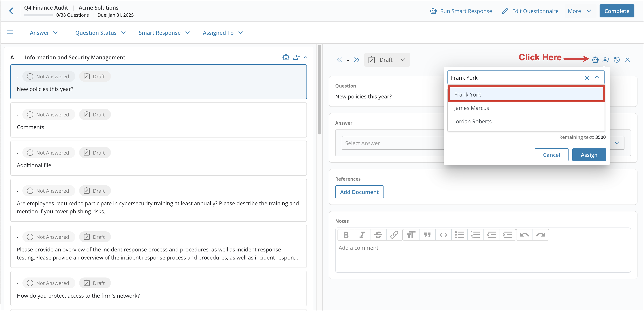Image resolution: width=644 pixels, height=311 pixels.
Task: Apply Italic formatting in Notes
Action: pyautogui.click(x=362, y=235)
